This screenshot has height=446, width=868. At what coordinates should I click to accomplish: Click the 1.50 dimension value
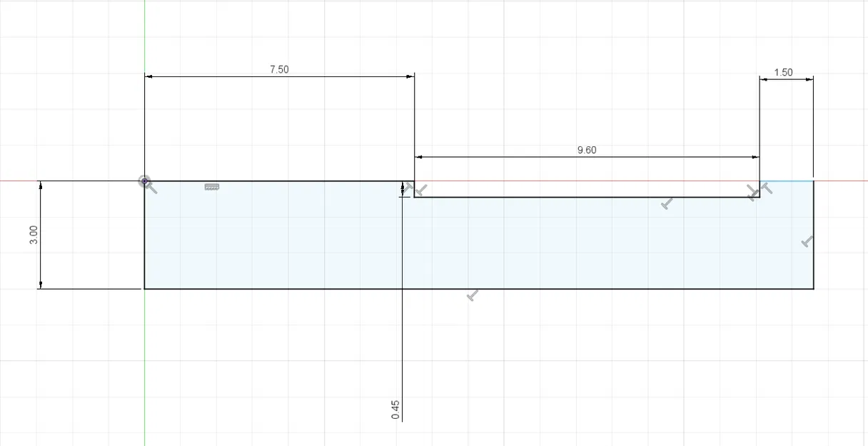(x=783, y=72)
